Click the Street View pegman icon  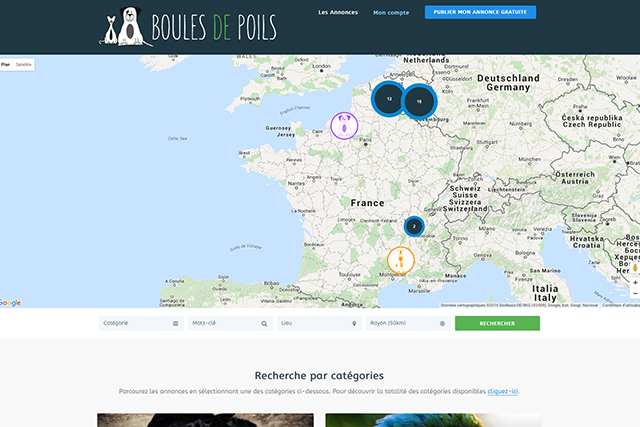[634, 268]
